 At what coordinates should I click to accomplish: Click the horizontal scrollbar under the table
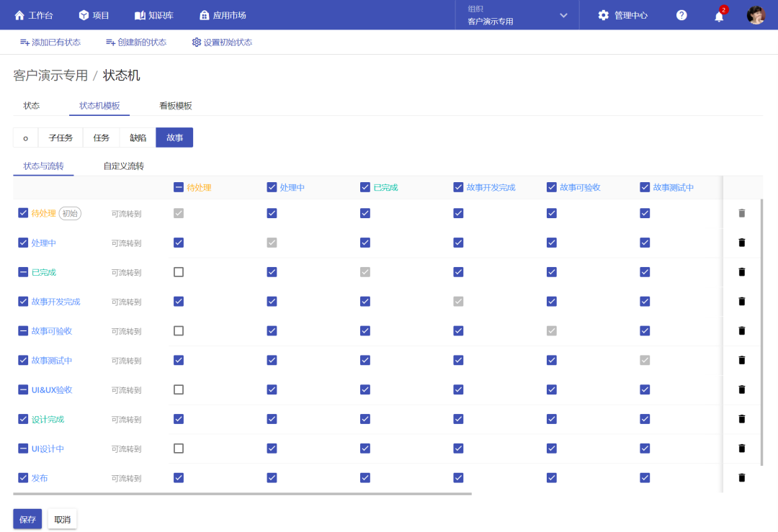pos(242,494)
